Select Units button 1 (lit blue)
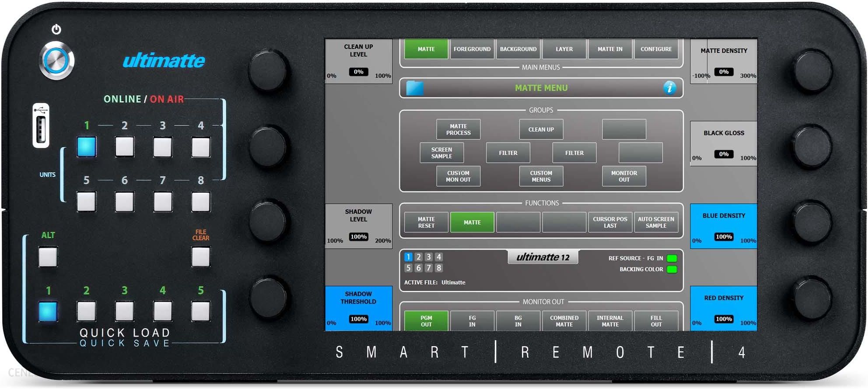 (87, 146)
